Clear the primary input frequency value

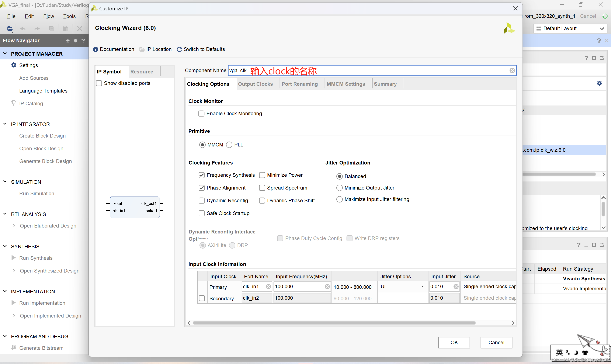point(327,287)
